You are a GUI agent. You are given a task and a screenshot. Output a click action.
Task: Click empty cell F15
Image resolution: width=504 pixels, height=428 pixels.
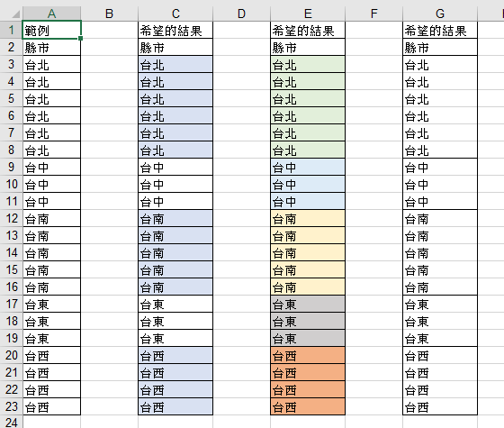[373, 269]
